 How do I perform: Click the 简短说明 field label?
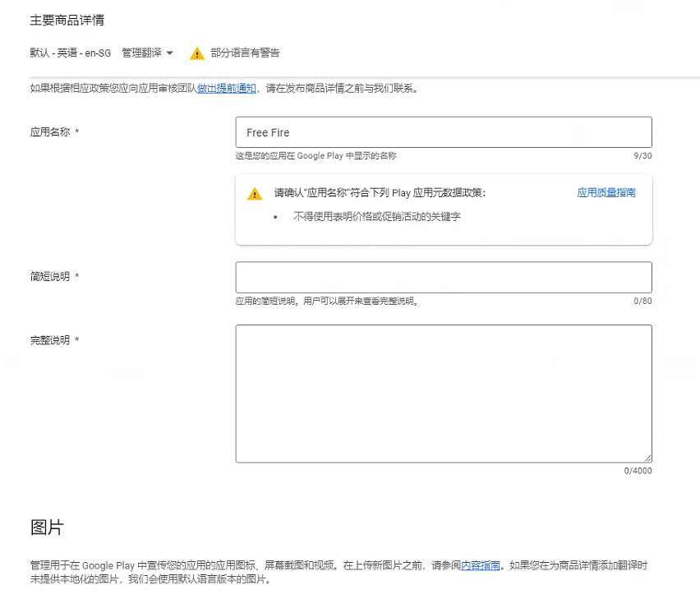pyautogui.click(x=50, y=277)
